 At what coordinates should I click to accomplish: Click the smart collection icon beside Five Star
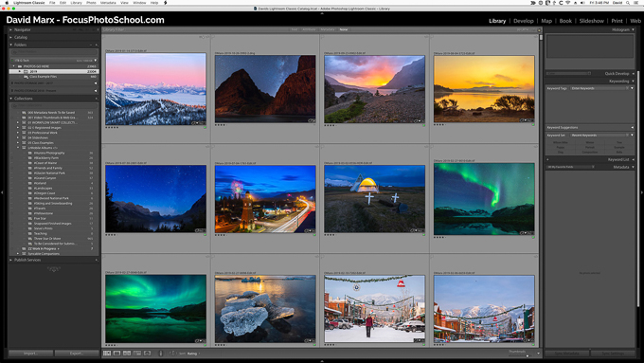pos(30,218)
